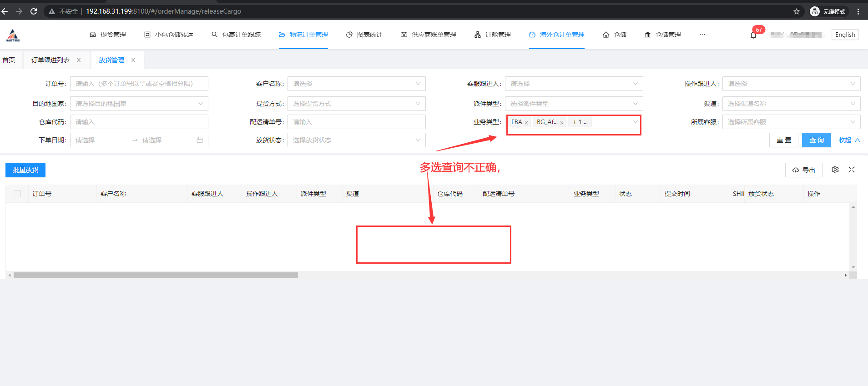
Task: Click the horizontal table scrollbar
Action: (x=156, y=275)
